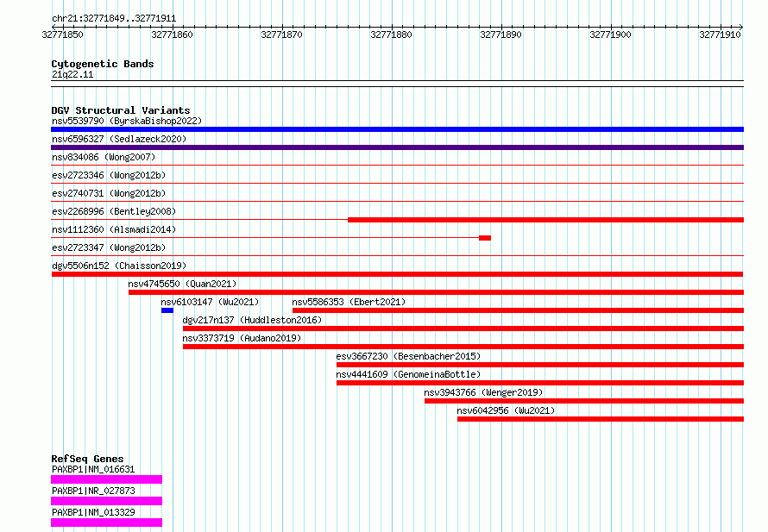This screenshot has width=768, height=532.
Task: Select the 21q22.11 cytogenetic band label
Action: [72, 75]
